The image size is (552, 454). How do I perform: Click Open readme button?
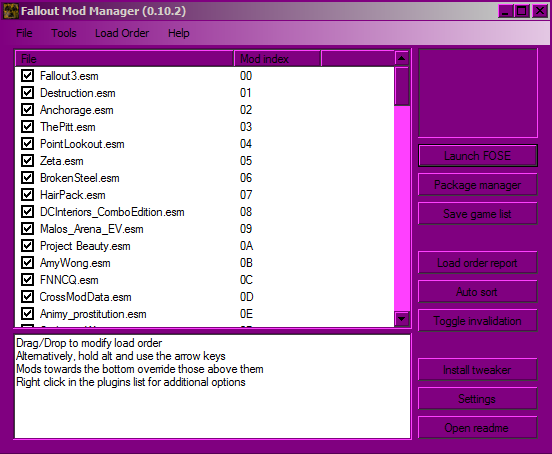click(478, 428)
